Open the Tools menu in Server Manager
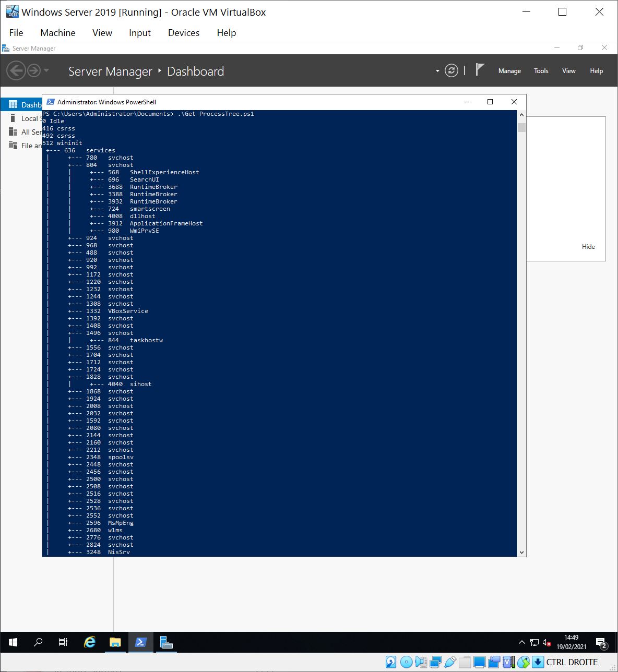The width and height of the screenshot is (618, 672). point(541,71)
